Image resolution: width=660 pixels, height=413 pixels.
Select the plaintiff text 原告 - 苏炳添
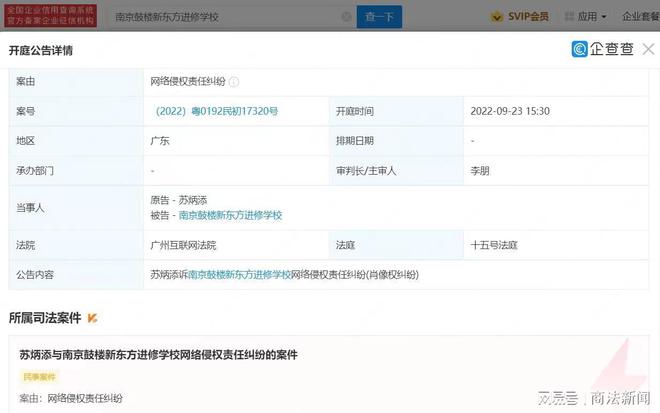click(179, 200)
